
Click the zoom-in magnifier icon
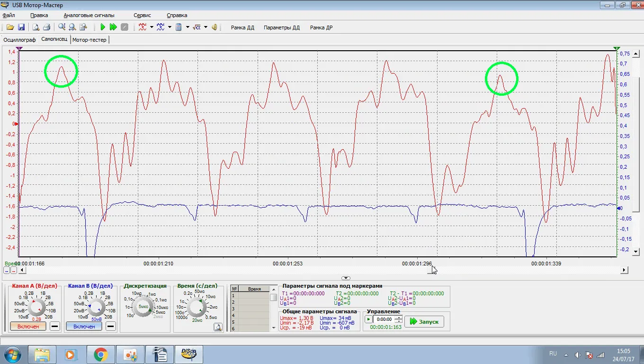tap(62, 27)
